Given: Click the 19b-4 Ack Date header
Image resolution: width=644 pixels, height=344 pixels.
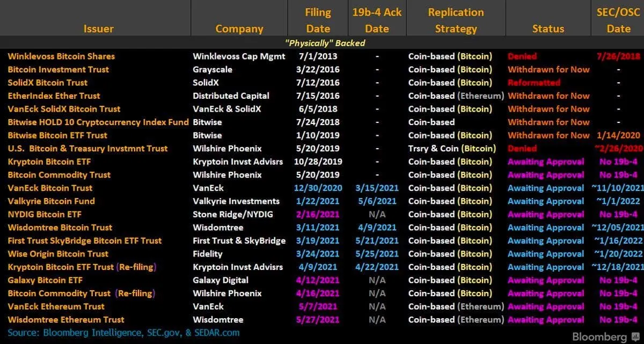Looking at the screenshot, I should [376, 18].
